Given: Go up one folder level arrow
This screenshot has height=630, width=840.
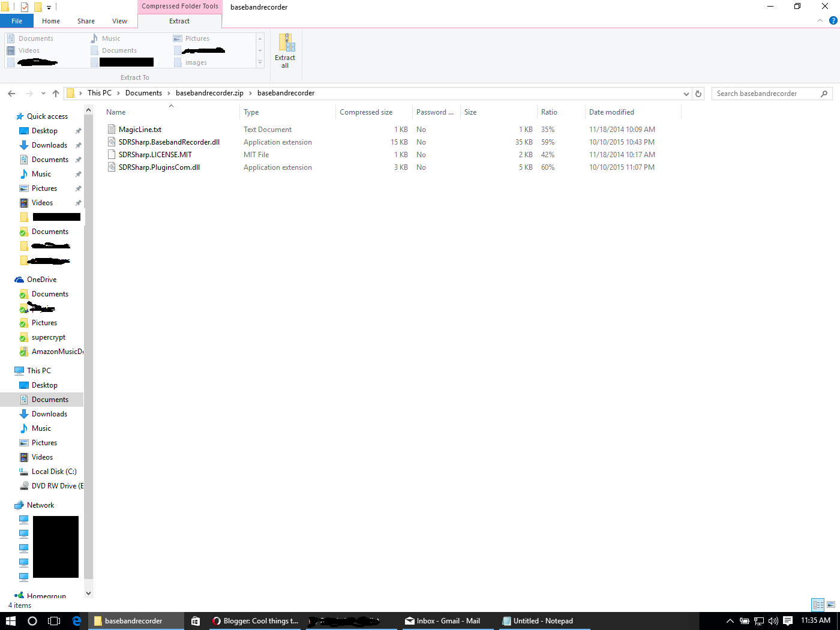Looking at the screenshot, I should 56,94.
